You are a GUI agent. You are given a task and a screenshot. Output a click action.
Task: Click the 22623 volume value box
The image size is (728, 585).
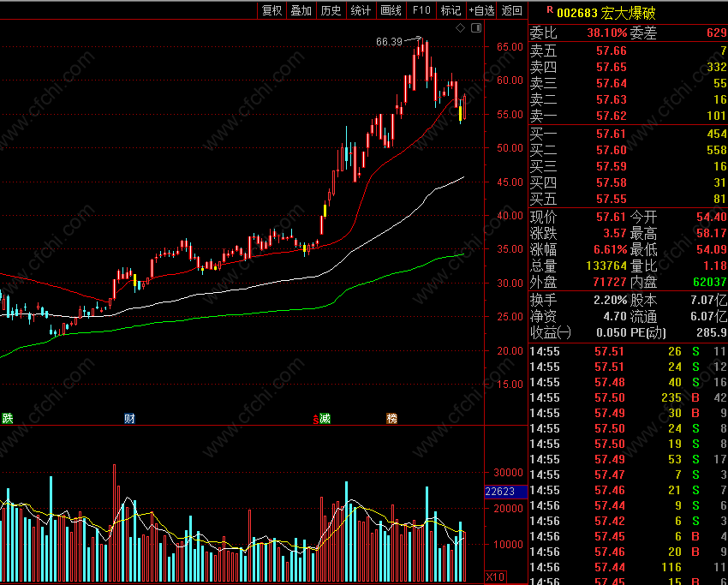click(x=505, y=492)
